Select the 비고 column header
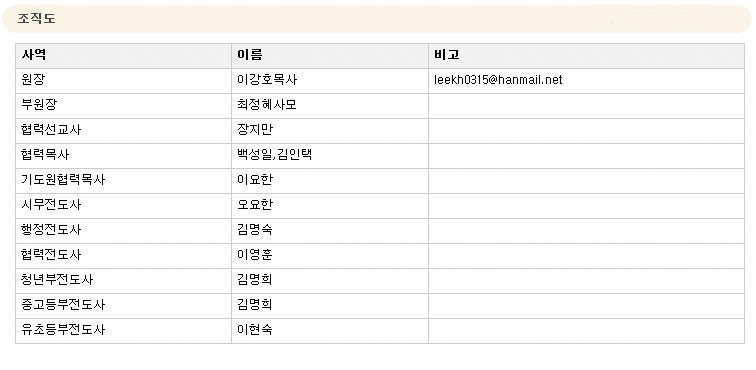The width and height of the screenshot is (756, 370). click(446, 55)
